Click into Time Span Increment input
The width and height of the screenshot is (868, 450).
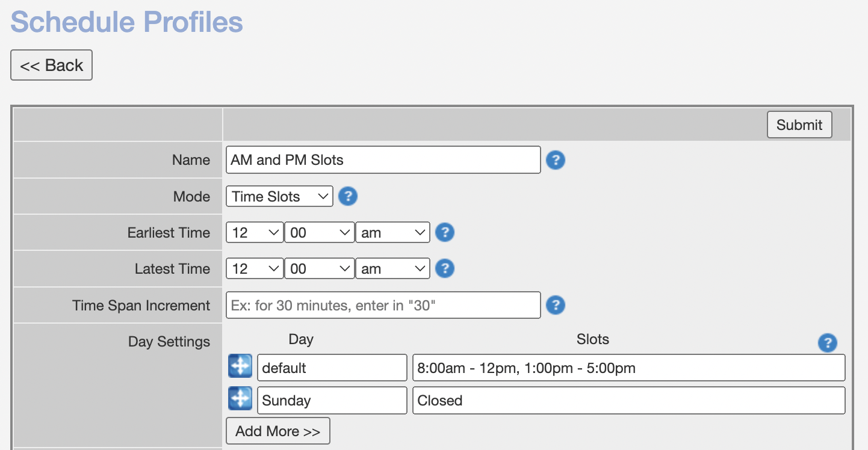click(383, 305)
